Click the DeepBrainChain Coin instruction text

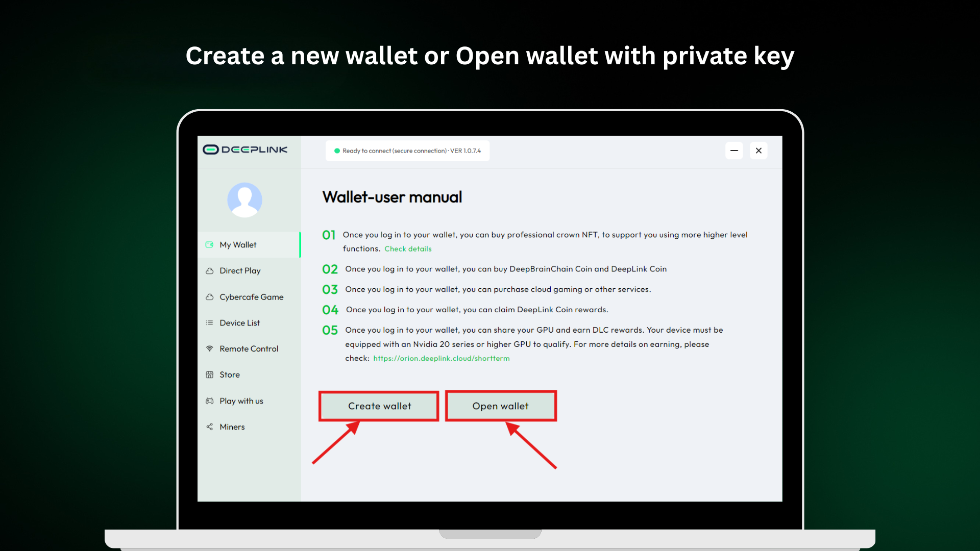[506, 269]
